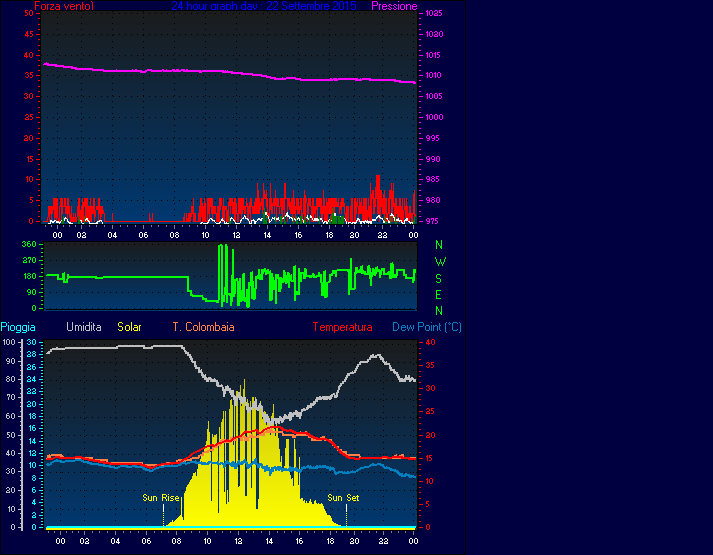The width and height of the screenshot is (713, 555).
Task: Click the magenta 'Pressione' label
Action: tap(394, 6)
